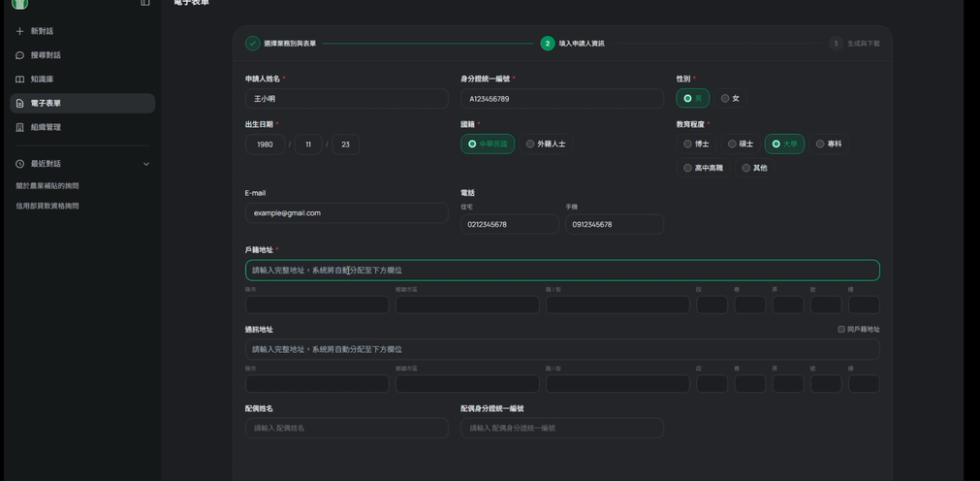Image resolution: width=980 pixels, height=481 pixels.
Task: Click the 路/街 field under 通訊地址
Action: pyautogui.click(x=618, y=383)
